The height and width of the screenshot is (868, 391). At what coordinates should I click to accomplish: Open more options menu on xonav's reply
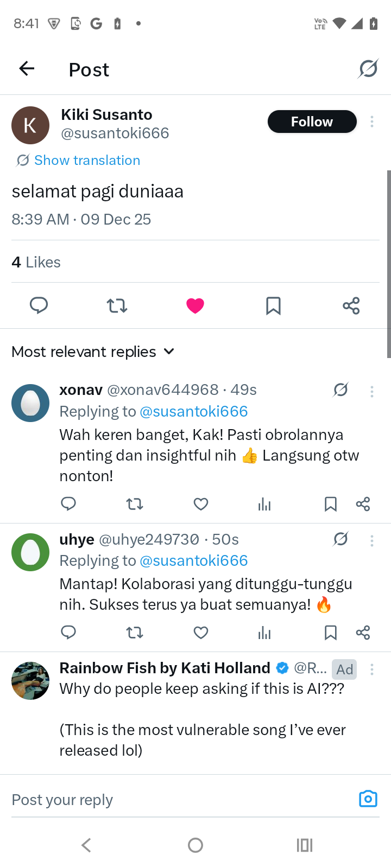372,391
